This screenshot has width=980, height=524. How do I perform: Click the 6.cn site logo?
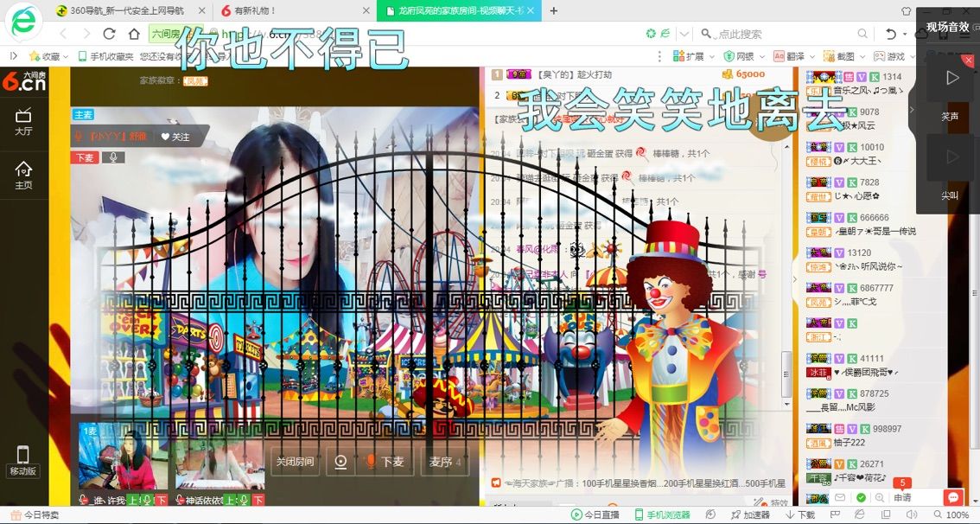click(24, 81)
